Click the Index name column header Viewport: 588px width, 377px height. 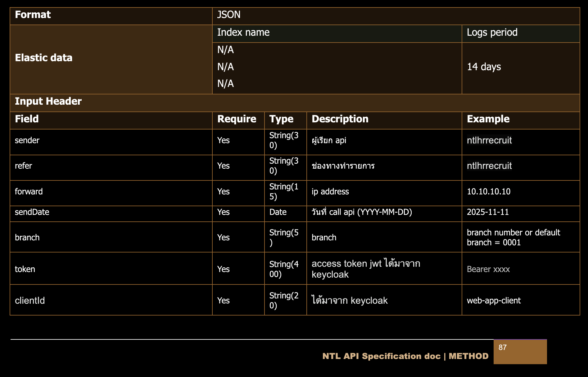(243, 33)
